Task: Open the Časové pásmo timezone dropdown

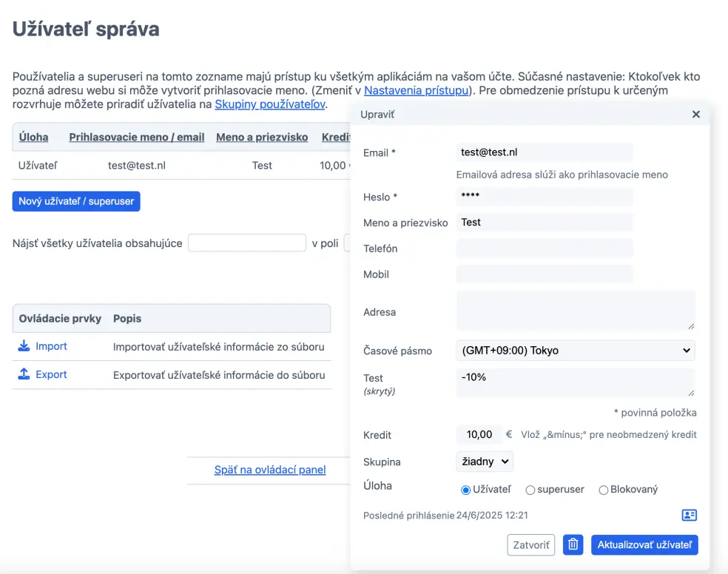Action: pyautogui.click(x=576, y=351)
